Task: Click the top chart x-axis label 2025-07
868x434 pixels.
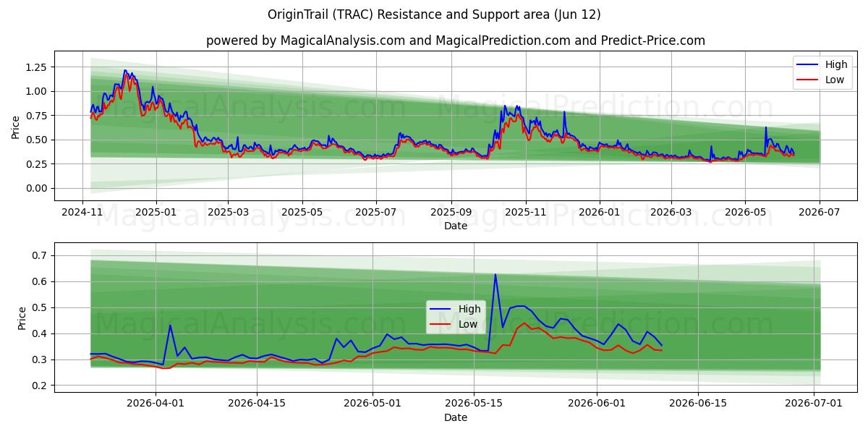Action: (376, 213)
